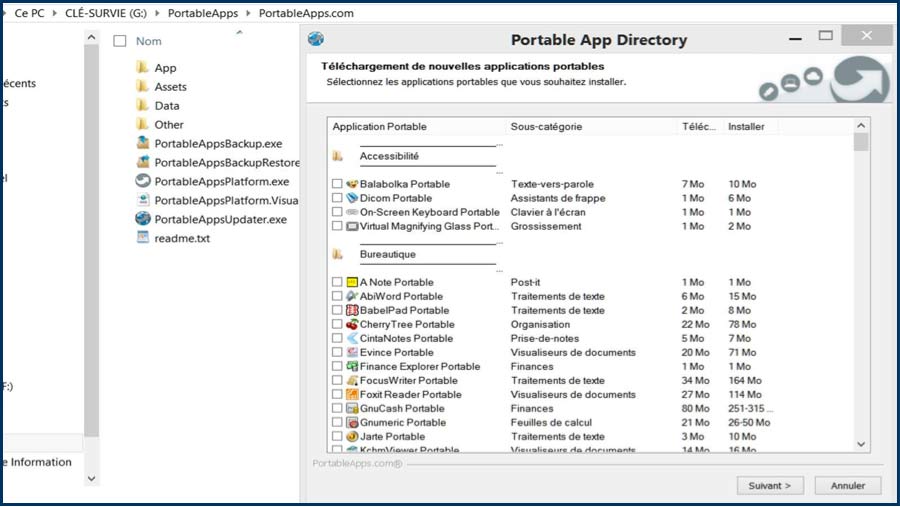The width and height of the screenshot is (900, 507).
Task: Click the Evince Portable icon
Action: (352, 353)
